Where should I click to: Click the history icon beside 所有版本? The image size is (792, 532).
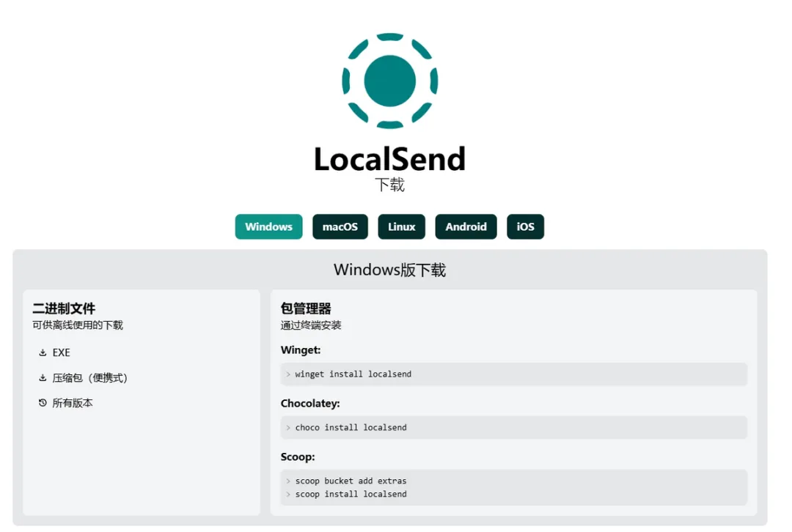tap(43, 403)
